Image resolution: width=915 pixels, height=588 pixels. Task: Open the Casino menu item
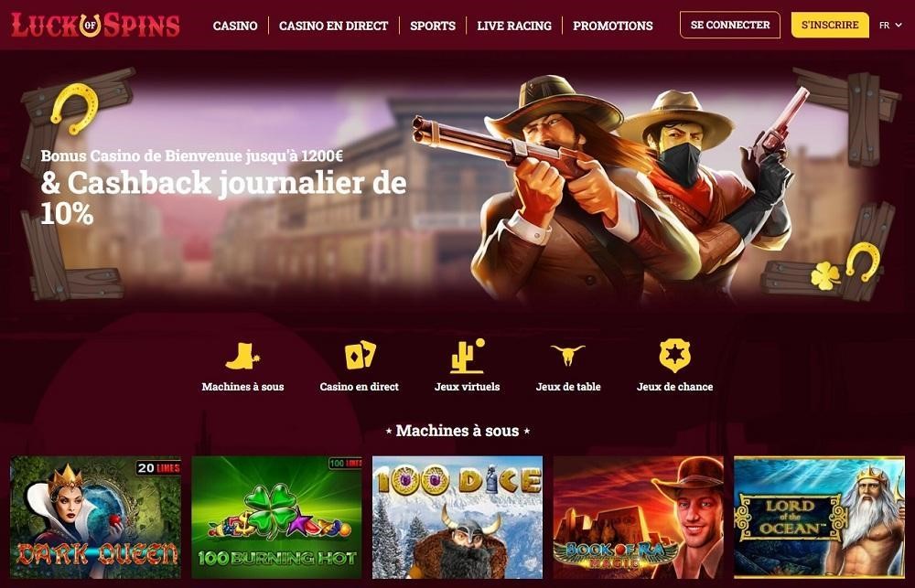tap(235, 26)
